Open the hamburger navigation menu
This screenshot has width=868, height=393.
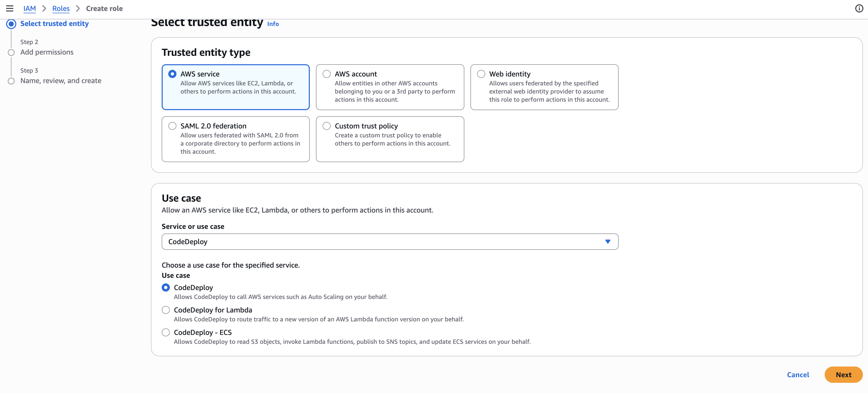point(9,8)
